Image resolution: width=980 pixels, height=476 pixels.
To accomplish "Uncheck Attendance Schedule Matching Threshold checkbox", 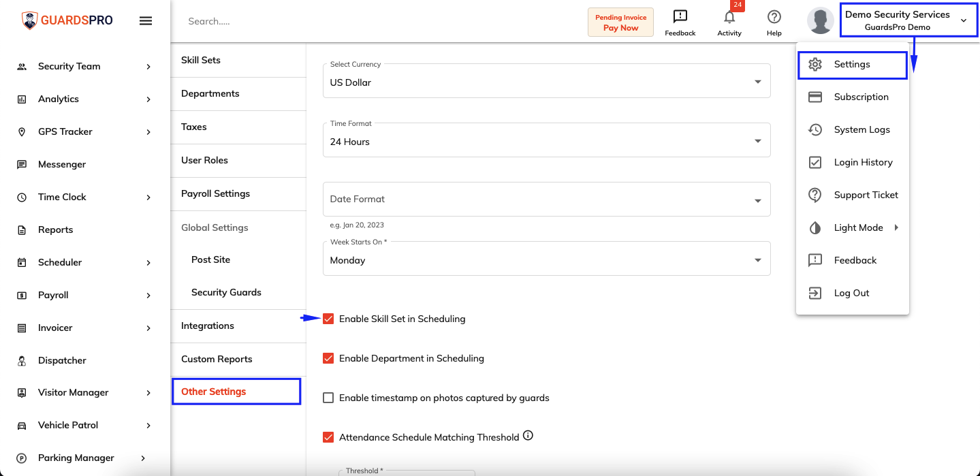I will point(328,437).
